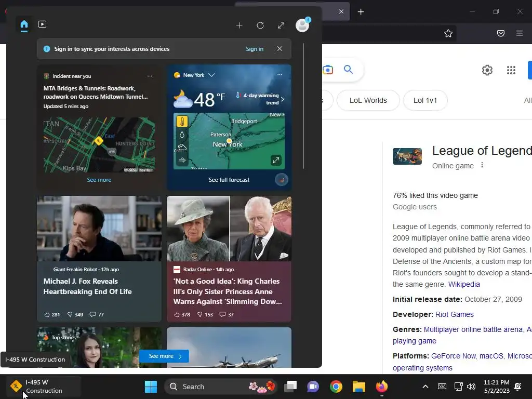Viewport: 532px width, 399px height.
Task: Open the GeForce Now platform link
Action: pyautogui.click(x=454, y=356)
